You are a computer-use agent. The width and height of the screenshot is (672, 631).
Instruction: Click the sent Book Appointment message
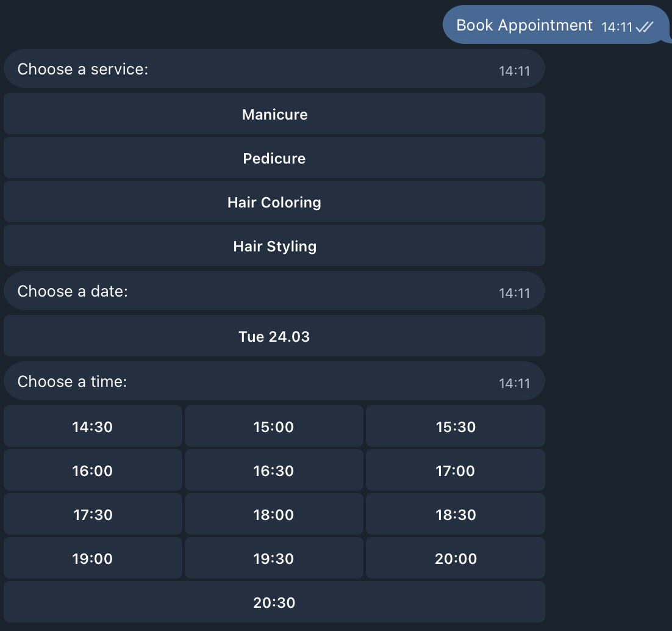coord(524,25)
